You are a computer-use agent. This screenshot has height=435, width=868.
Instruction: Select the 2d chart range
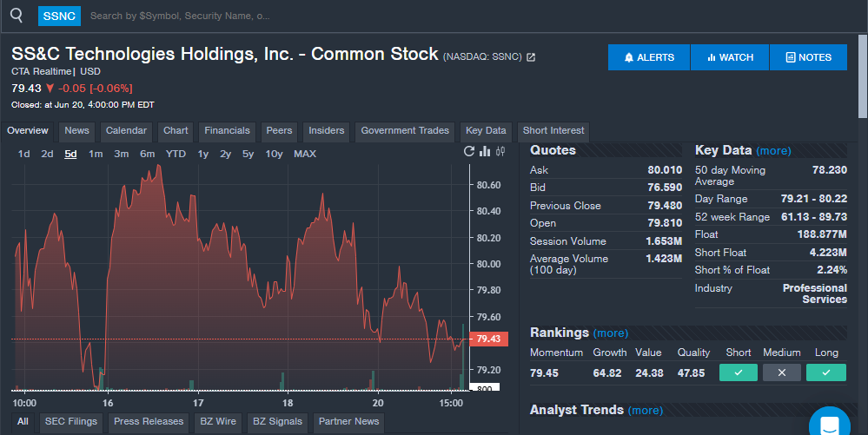coord(47,154)
